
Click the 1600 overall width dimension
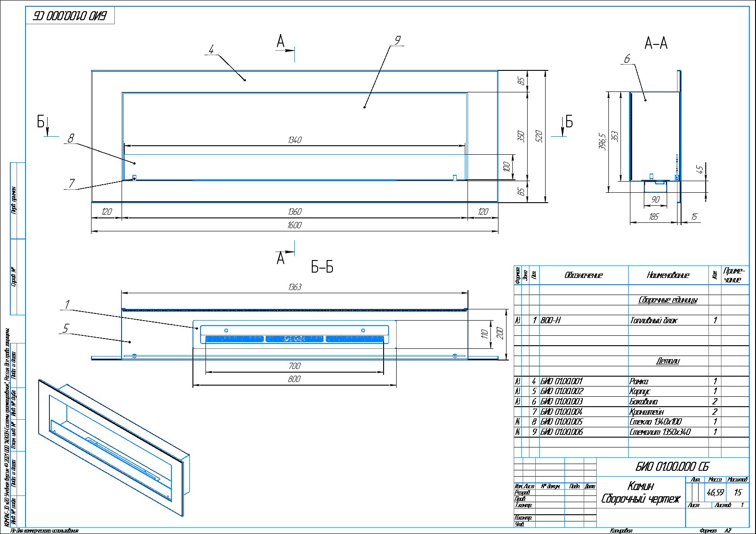point(294,225)
